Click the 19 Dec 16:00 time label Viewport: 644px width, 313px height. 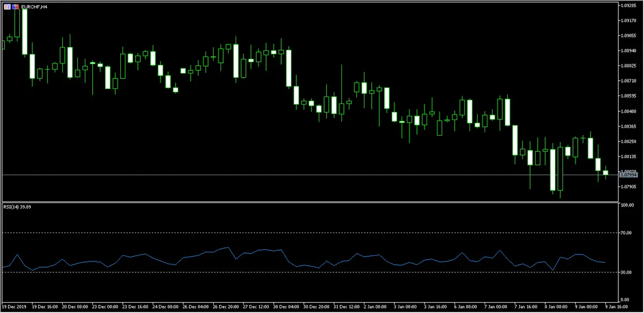click(45, 307)
